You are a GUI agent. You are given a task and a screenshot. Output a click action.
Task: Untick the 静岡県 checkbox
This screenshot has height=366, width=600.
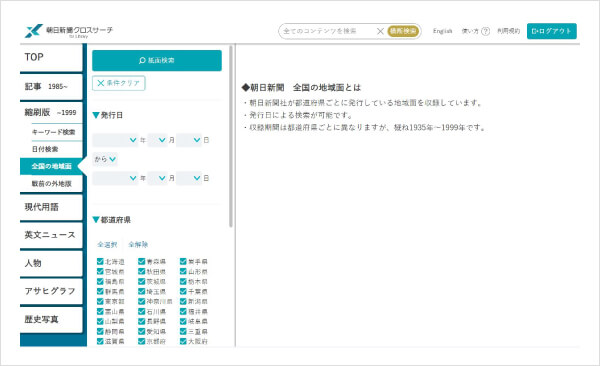[100, 331]
